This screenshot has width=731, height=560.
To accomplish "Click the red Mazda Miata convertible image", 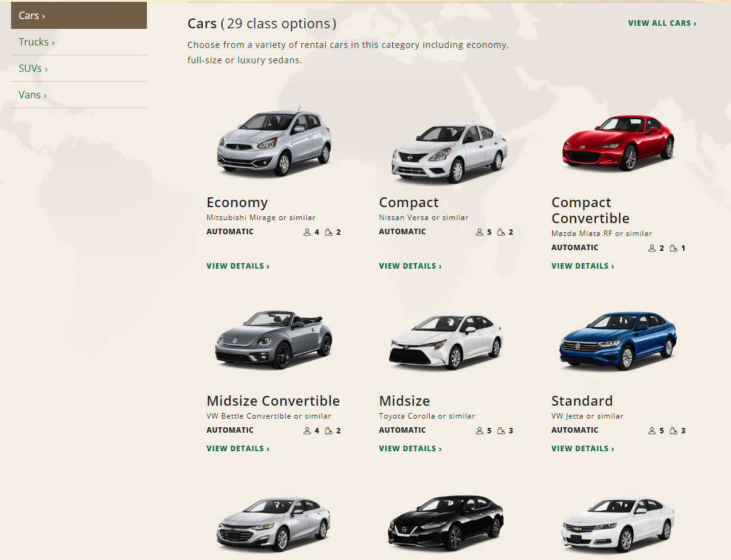I will pos(618,143).
